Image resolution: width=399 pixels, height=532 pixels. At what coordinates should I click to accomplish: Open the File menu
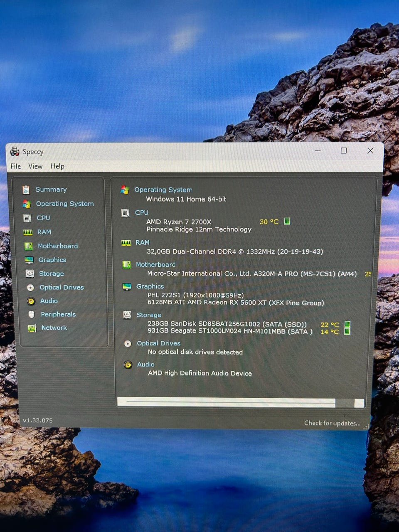pos(16,166)
